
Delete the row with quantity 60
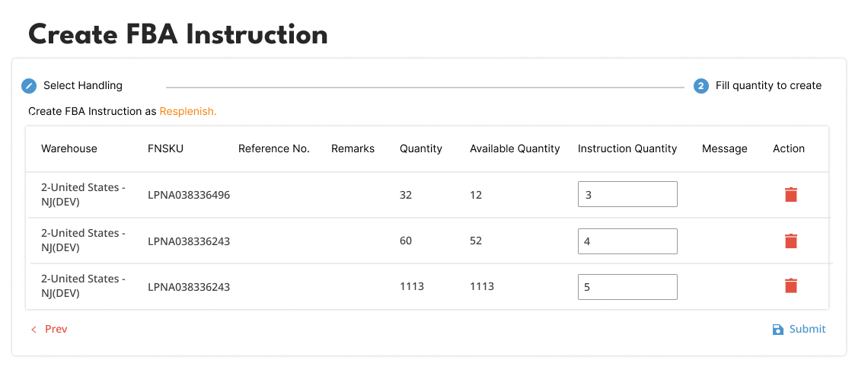click(791, 241)
